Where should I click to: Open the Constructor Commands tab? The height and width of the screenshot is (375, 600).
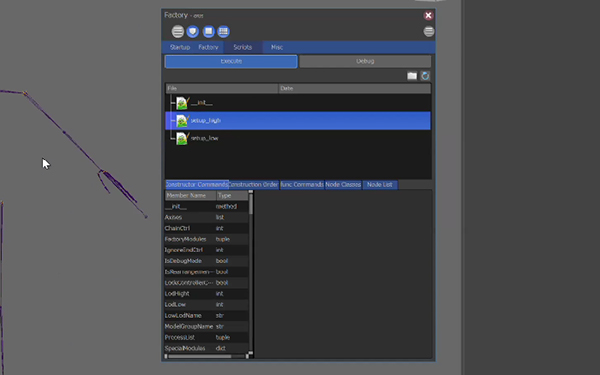pyautogui.click(x=197, y=184)
